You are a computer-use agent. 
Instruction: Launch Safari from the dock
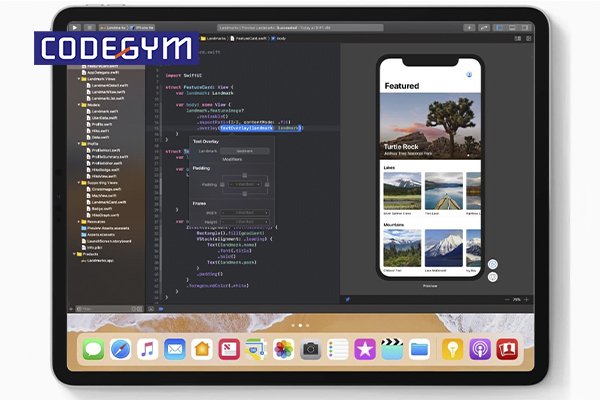120,349
